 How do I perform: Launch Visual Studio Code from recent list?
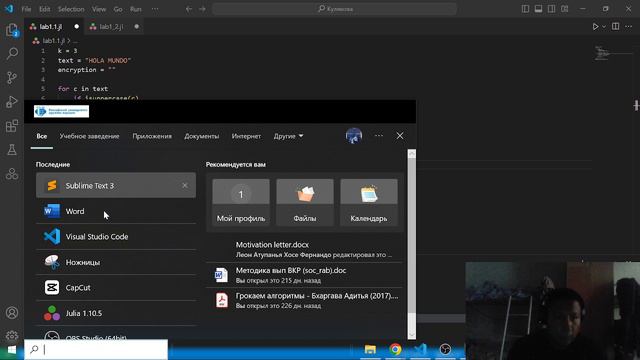click(x=116, y=237)
